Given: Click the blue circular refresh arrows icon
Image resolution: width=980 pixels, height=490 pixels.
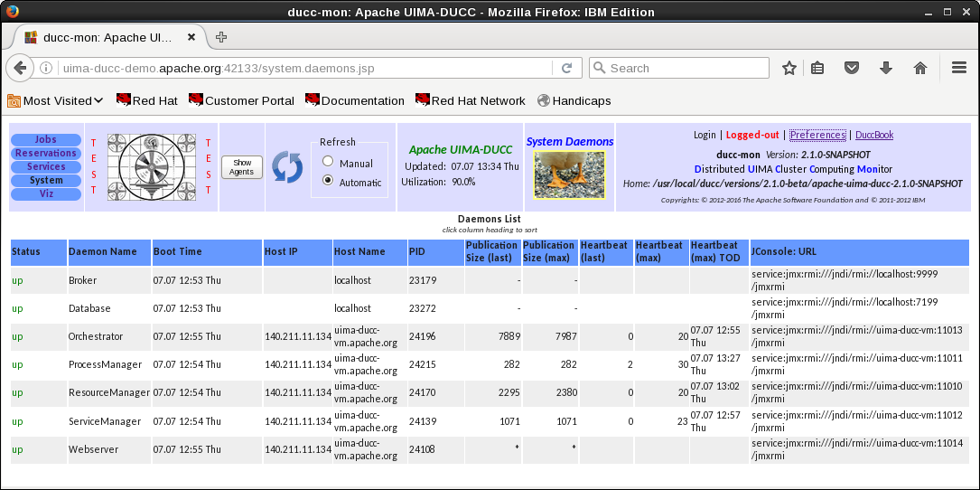Looking at the screenshot, I should pos(287,167).
